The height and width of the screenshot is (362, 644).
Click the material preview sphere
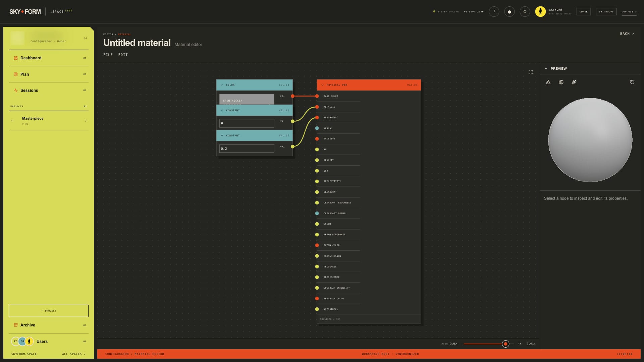tap(590, 140)
